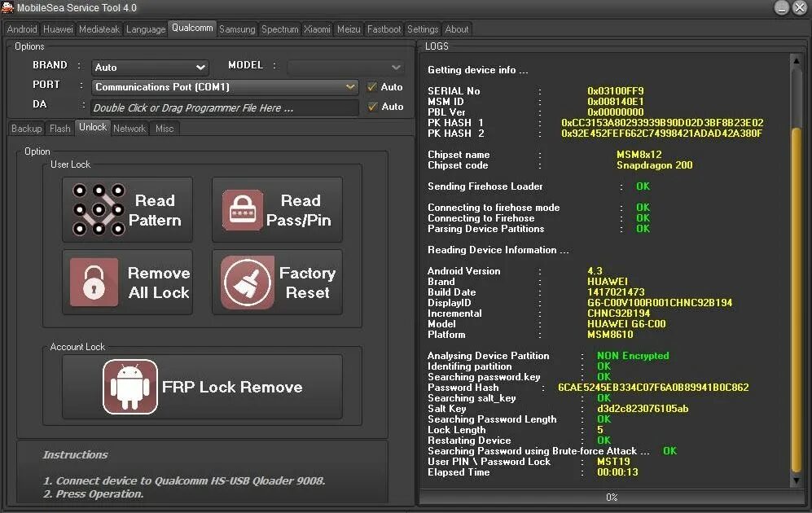812x513 pixels.
Task: Click the first instruction about Qloader 9008
Action: point(184,481)
